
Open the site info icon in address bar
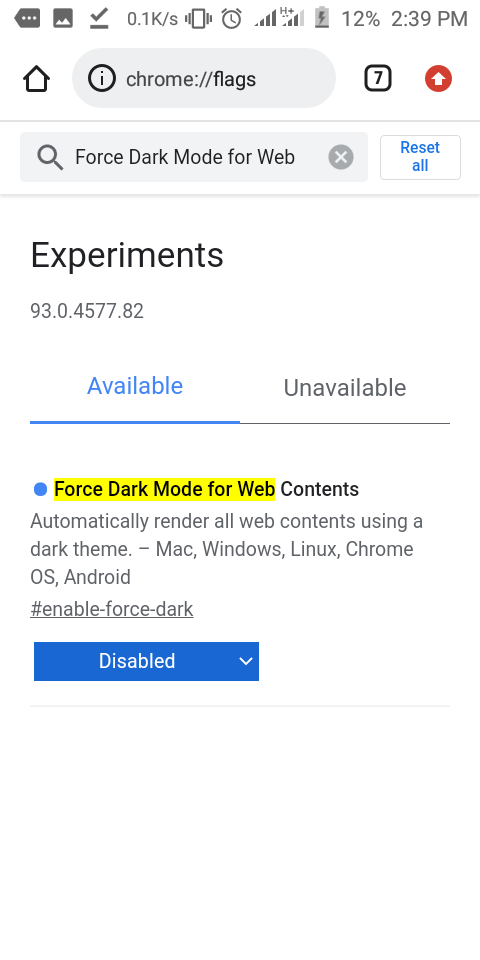point(102,78)
